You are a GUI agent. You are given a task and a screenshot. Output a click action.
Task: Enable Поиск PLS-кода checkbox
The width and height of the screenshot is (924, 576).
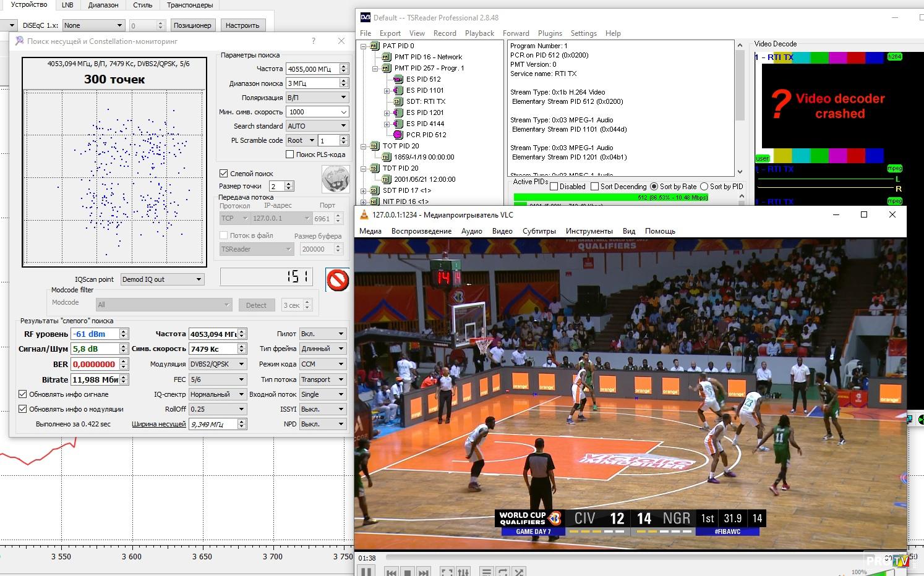289,155
